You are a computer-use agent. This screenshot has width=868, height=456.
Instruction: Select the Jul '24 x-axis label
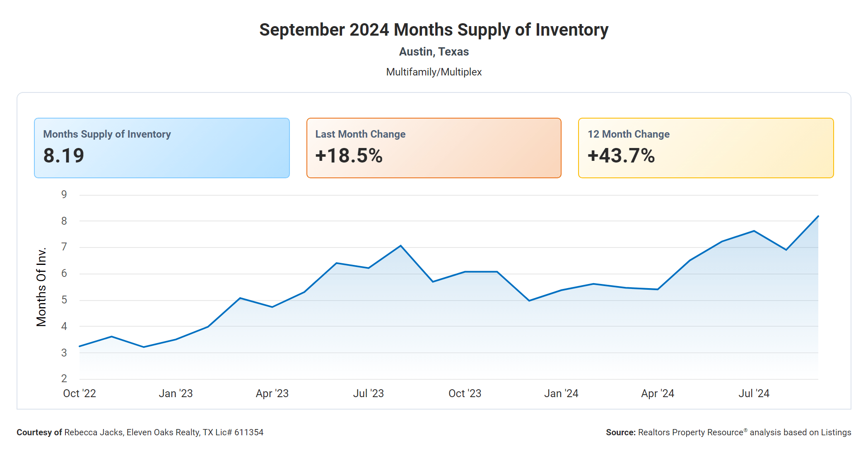754,393
